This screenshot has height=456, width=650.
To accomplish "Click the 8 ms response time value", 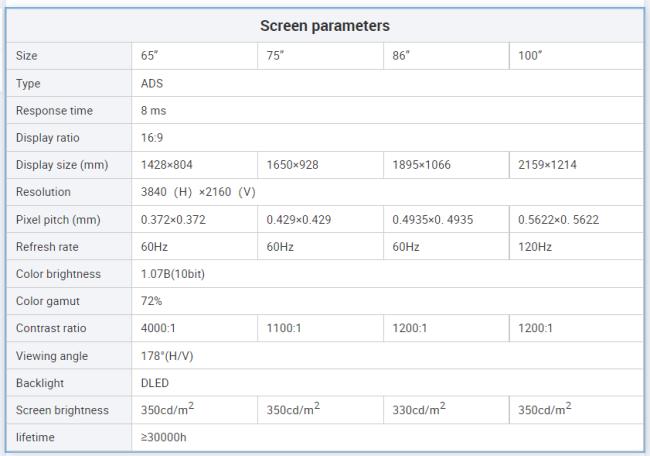I will pos(154,110).
